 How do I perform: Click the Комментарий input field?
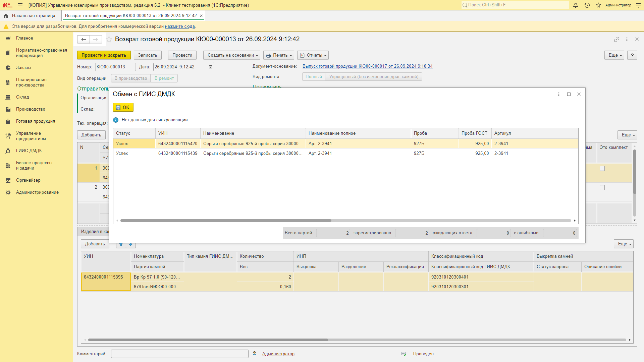[x=180, y=354]
